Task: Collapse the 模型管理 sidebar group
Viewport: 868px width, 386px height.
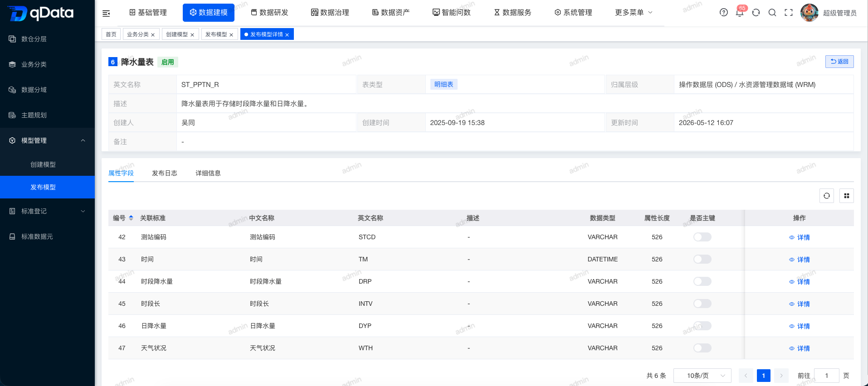Action: pyautogui.click(x=47, y=140)
